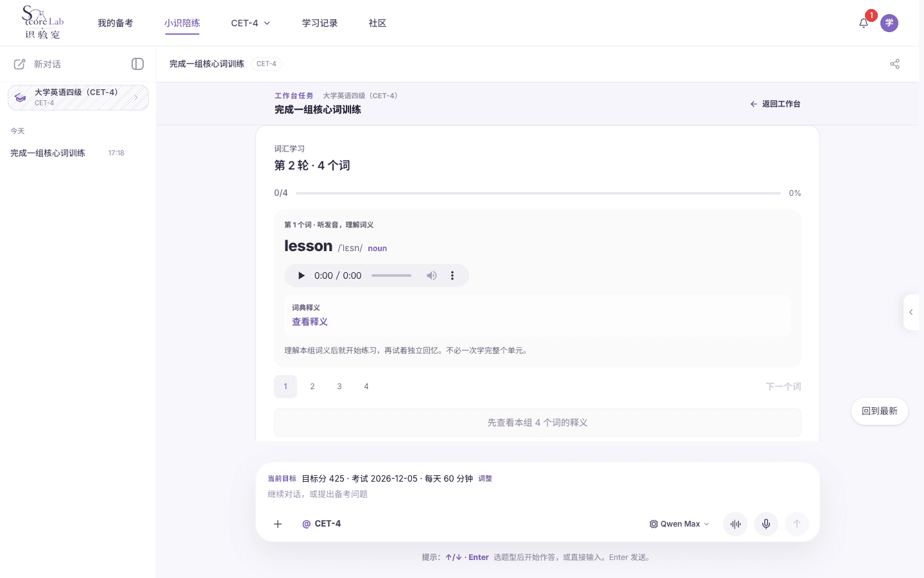
Task: Click the audio seek slider
Action: pos(391,276)
